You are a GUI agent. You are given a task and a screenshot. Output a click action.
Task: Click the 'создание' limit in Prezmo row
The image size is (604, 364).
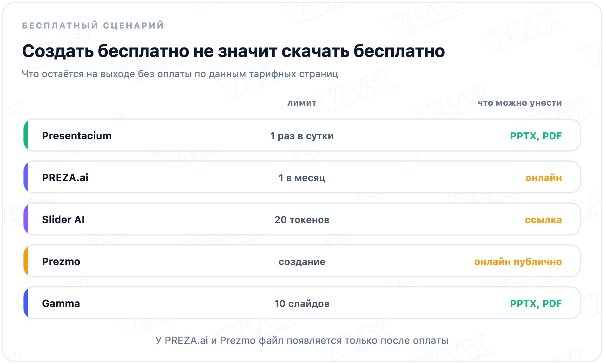coord(302,262)
